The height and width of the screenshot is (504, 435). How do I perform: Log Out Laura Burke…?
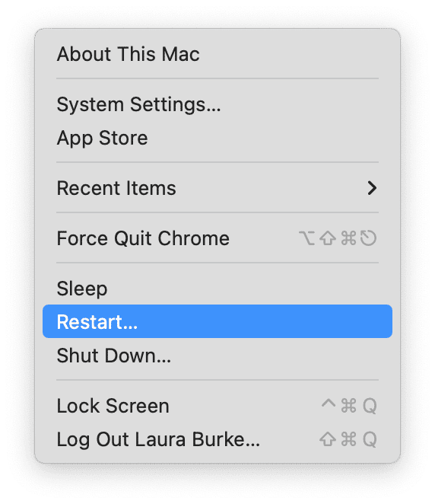coord(217,439)
